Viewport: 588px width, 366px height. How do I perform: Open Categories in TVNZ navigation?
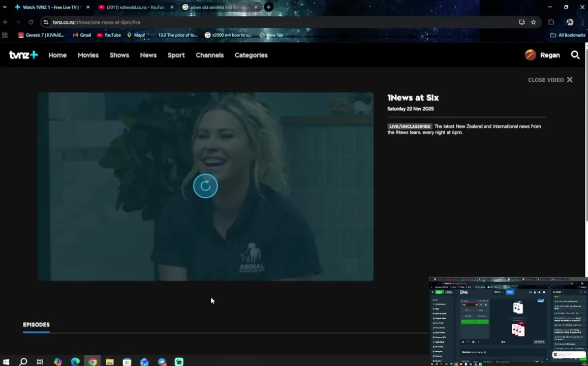[251, 55]
